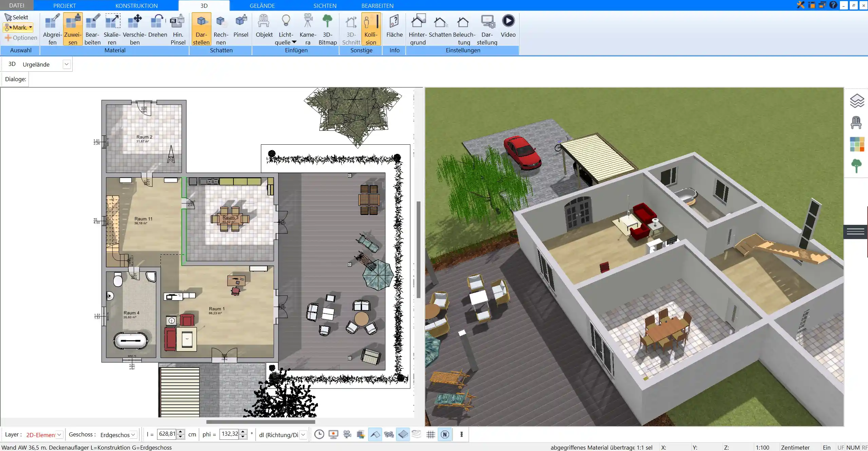The image size is (868, 451).
Task: Open Hintergrund settings
Action: tap(418, 29)
